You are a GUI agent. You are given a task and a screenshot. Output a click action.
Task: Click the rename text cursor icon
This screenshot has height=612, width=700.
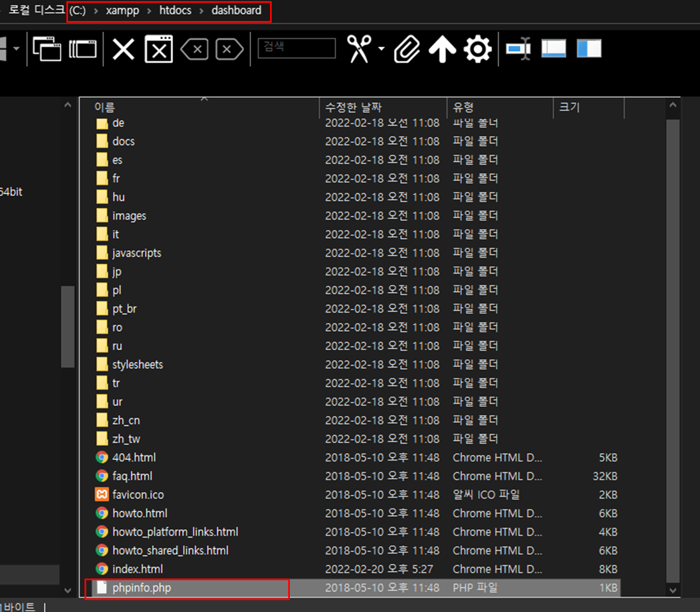click(518, 49)
